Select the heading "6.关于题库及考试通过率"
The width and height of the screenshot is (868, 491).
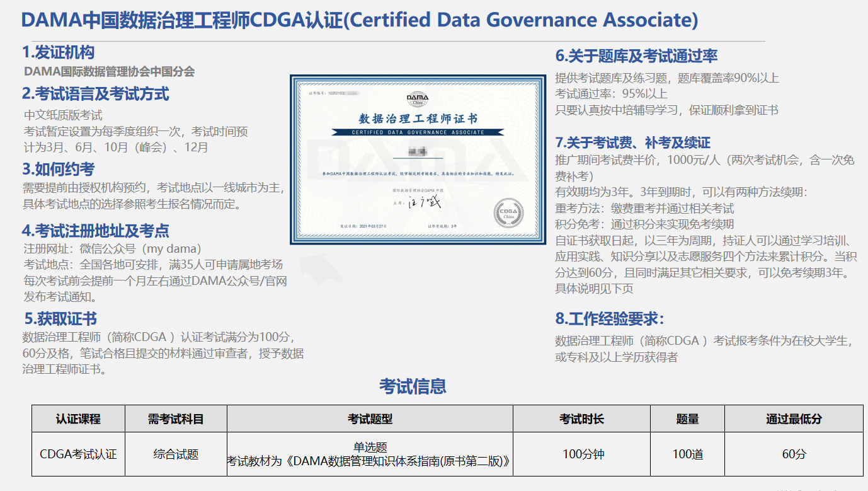coord(637,56)
